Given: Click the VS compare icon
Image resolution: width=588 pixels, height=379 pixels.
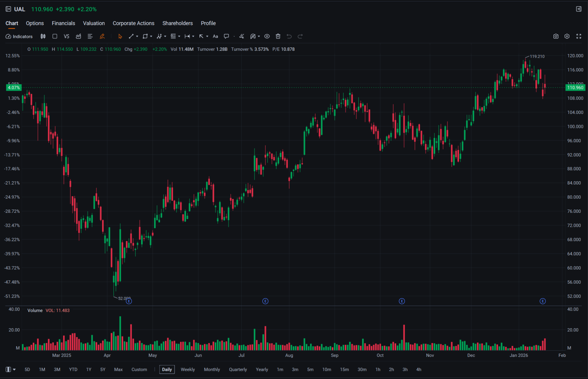Looking at the screenshot, I should click(67, 36).
